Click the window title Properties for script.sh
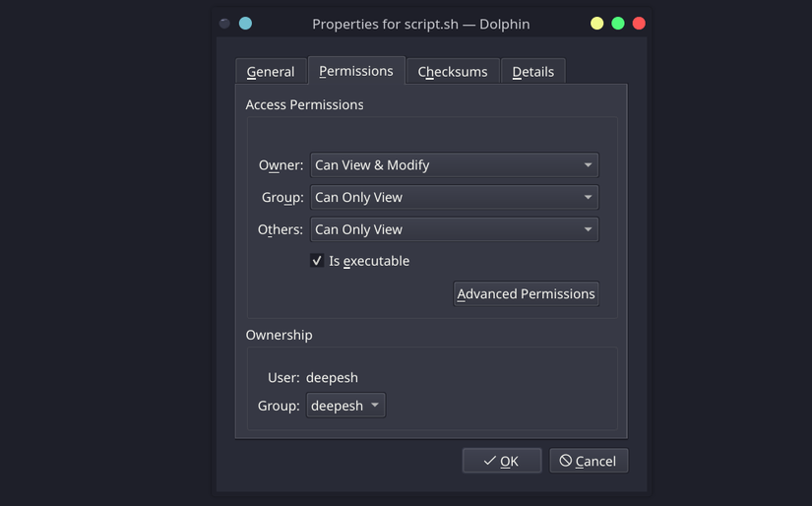The height and width of the screenshot is (506, 812). [x=420, y=24]
